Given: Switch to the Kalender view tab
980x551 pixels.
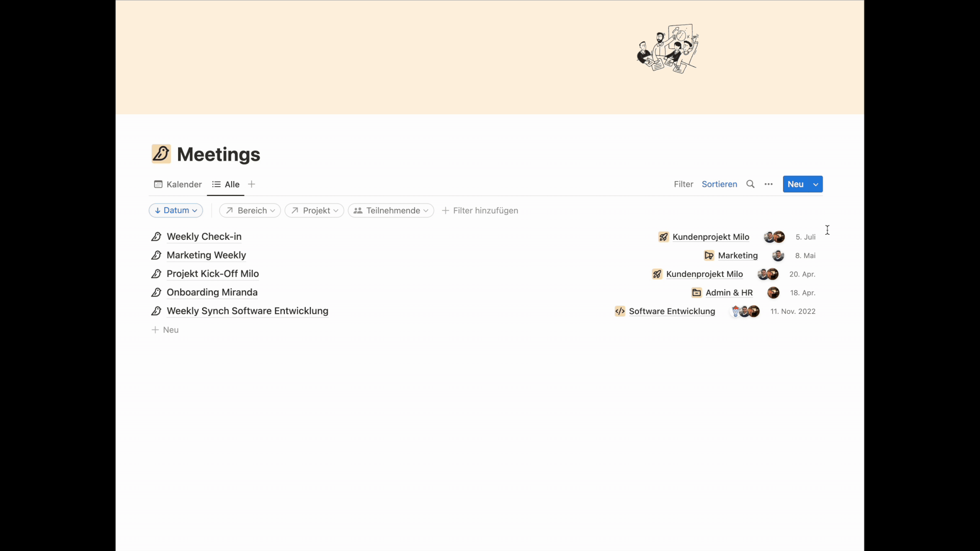Looking at the screenshot, I should tap(178, 184).
